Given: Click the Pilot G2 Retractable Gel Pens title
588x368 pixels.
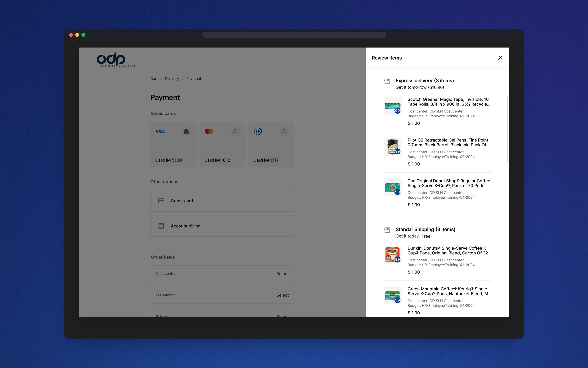Looking at the screenshot, I should 449,142.
